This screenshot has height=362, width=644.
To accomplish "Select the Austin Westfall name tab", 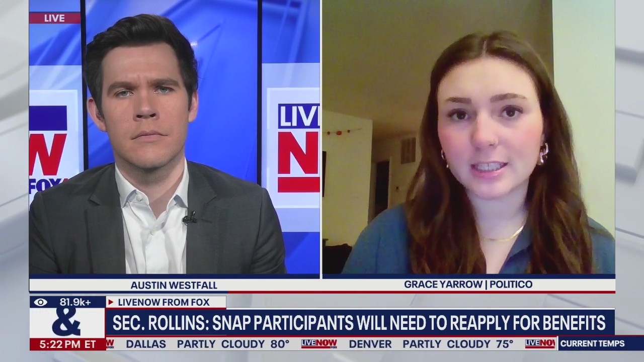I will pos(174,285).
